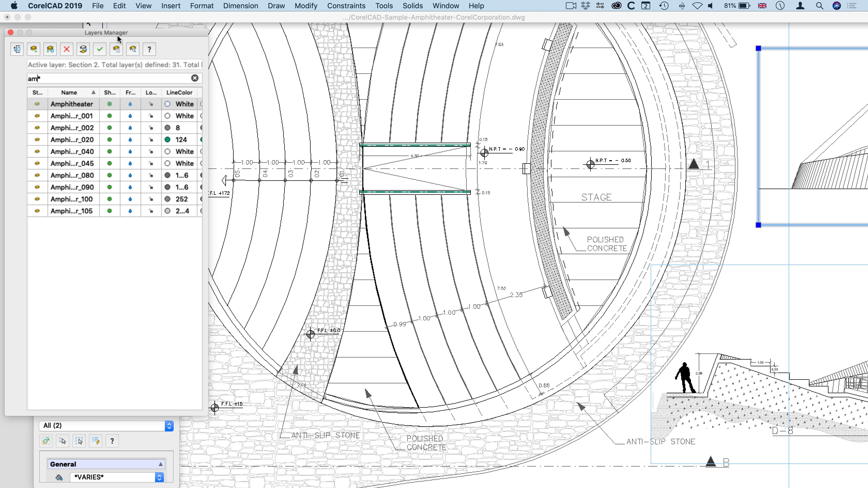Collapse the General properties section
Image resolution: width=868 pixels, height=488 pixels.
pos(161,464)
